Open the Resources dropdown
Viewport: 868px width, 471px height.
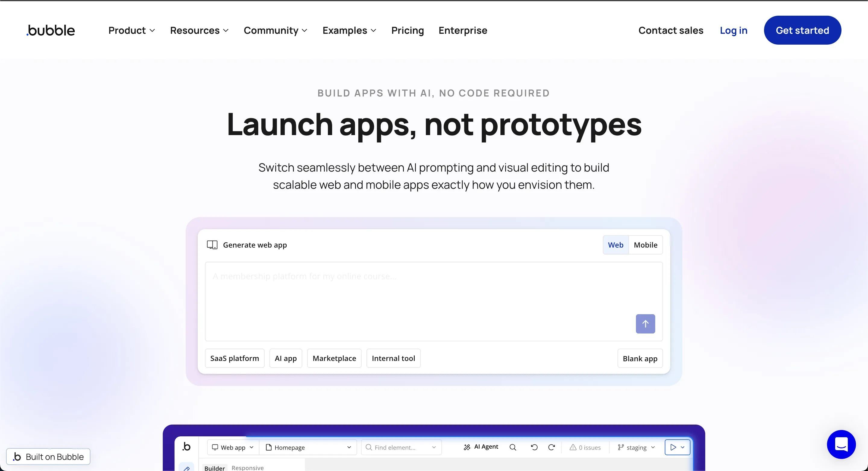[x=199, y=30]
